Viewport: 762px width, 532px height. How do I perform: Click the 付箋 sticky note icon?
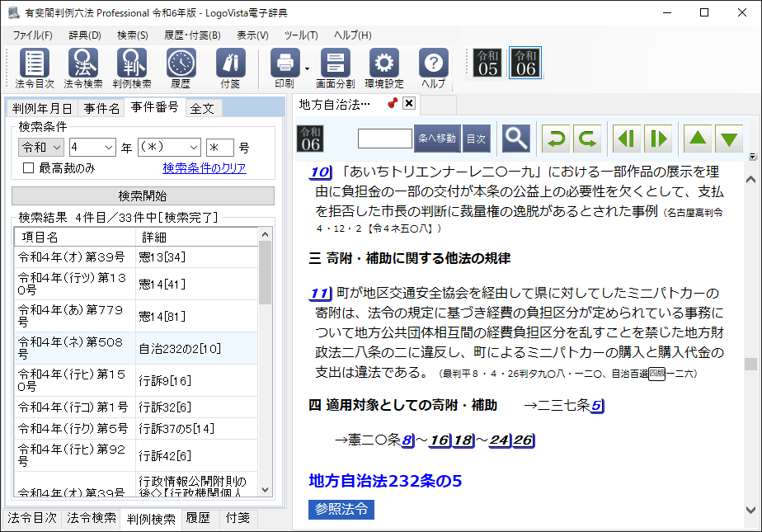(230, 64)
